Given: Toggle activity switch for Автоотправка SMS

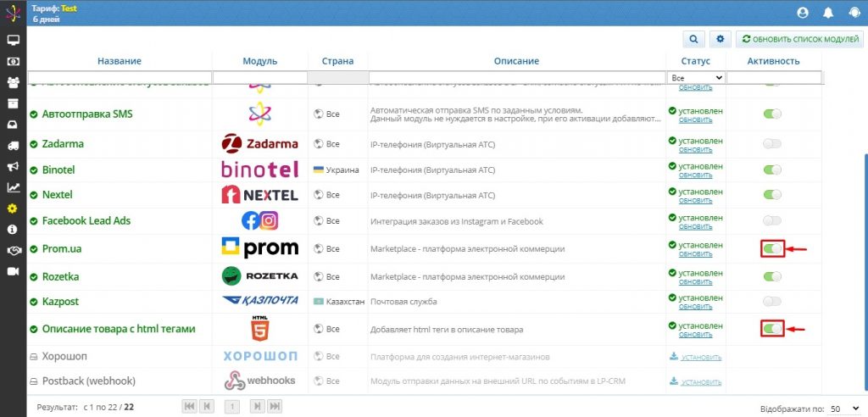Looking at the screenshot, I should click(x=772, y=114).
